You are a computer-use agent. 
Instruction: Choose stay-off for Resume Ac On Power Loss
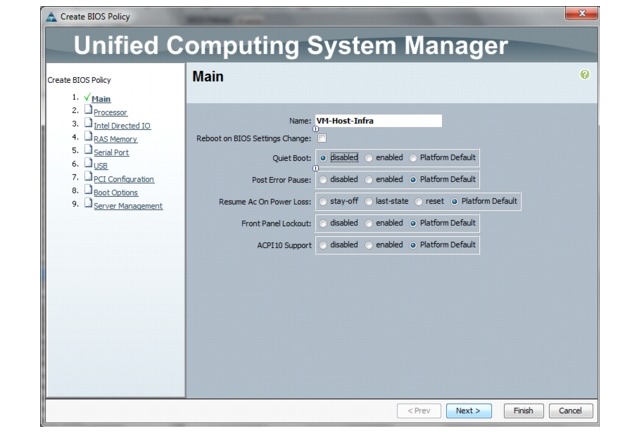pos(323,201)
